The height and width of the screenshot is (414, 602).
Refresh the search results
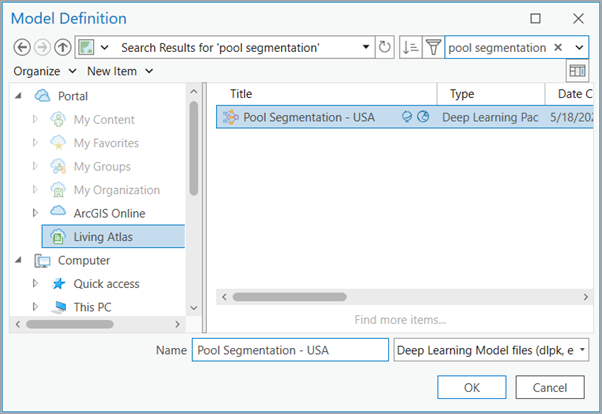(x=386, y=47)
